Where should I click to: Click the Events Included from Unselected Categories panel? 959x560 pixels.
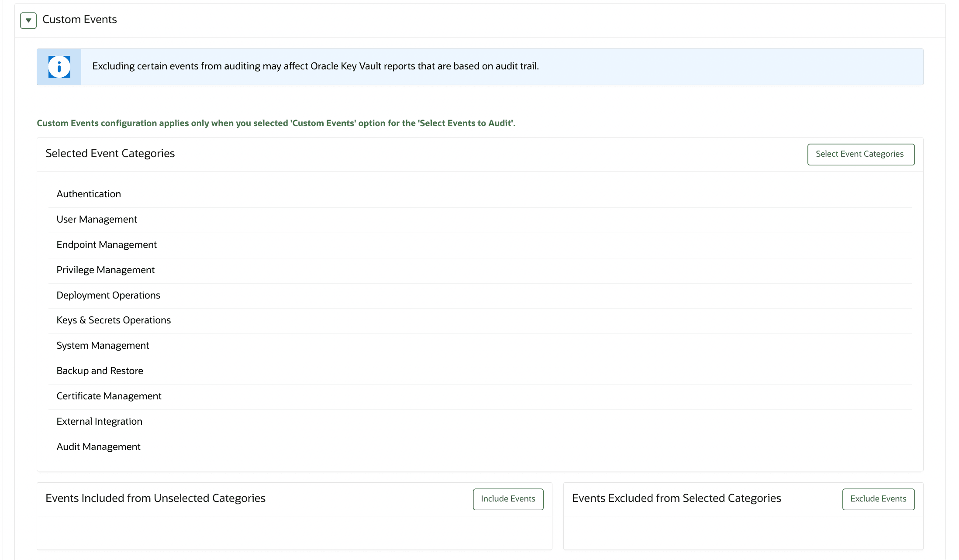click(x=155, y=498)
